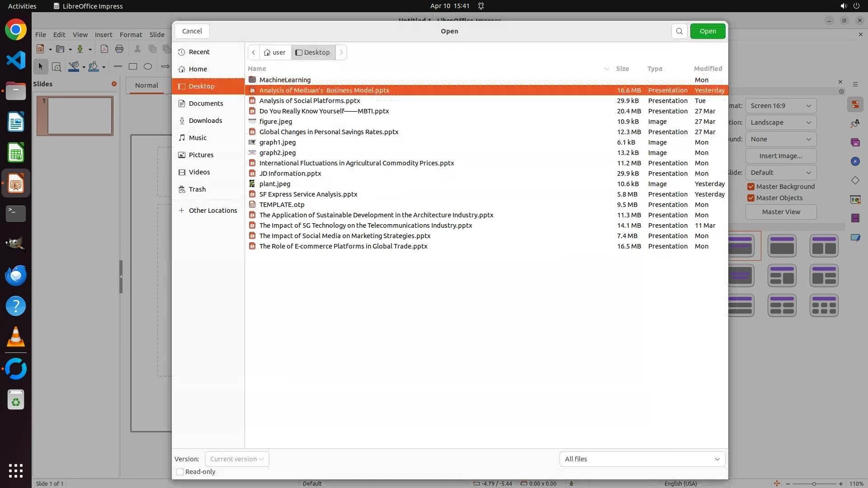868x488 pixels.
Task: Open VLC from the dock
Action: tap(16, 337)
